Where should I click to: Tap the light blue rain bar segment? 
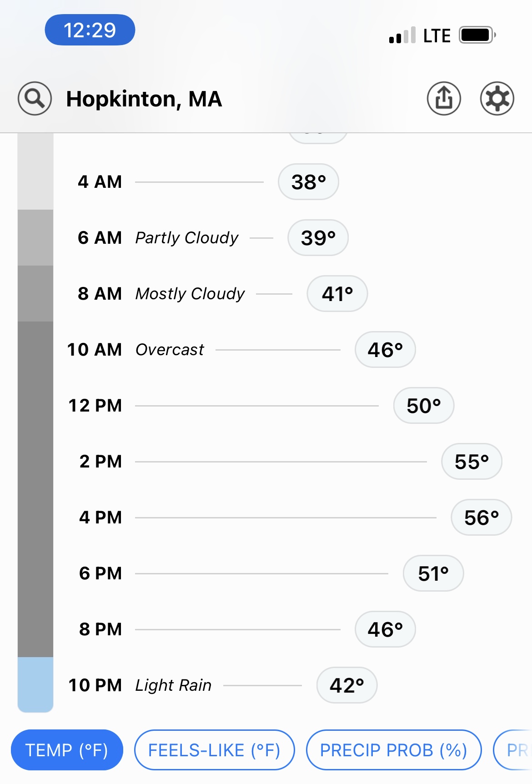(35, 685)
